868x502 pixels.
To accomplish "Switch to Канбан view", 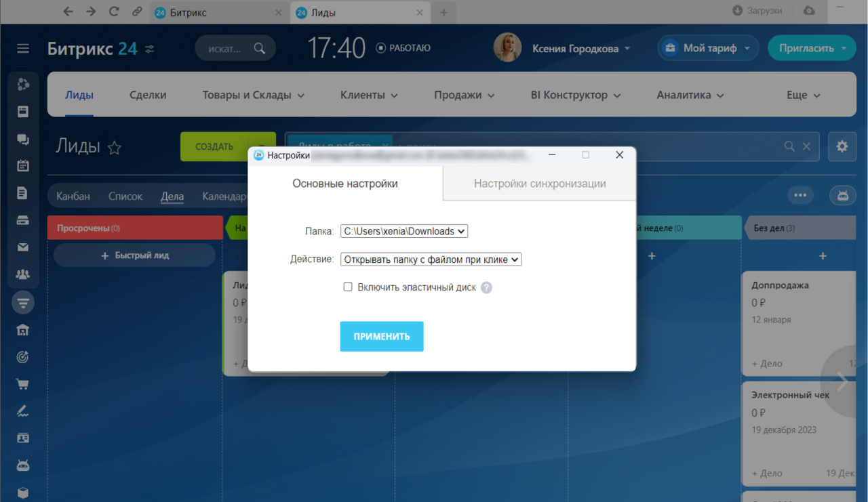I will (73, 196).
